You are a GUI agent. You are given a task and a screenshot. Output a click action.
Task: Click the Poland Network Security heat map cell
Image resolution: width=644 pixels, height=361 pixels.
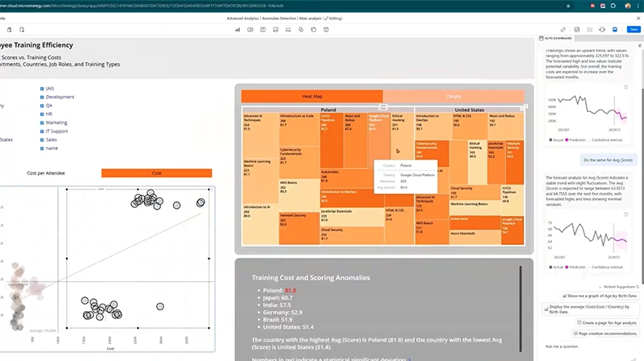click(299, 228)
